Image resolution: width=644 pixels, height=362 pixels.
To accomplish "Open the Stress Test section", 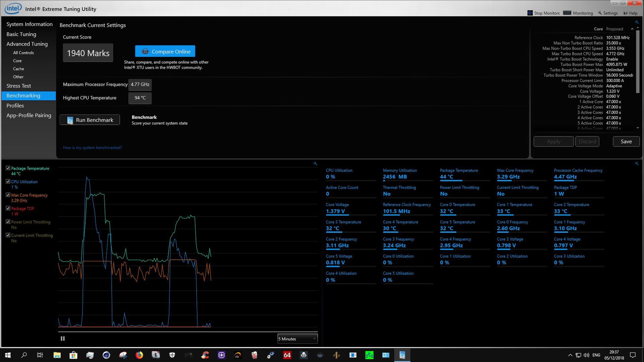I will (18, 86).
